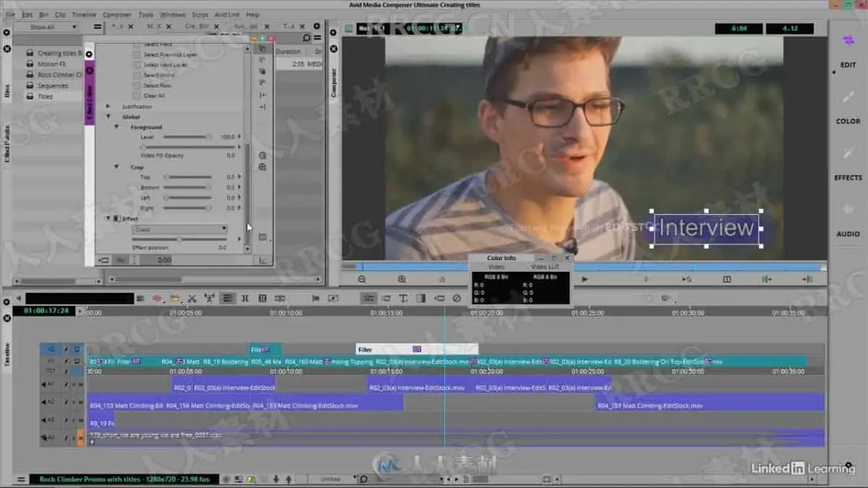The height and width of the screenshot is (488, 868).
Task: Toggle the Effect enable button beside Effect label
Action: point(118,218)
